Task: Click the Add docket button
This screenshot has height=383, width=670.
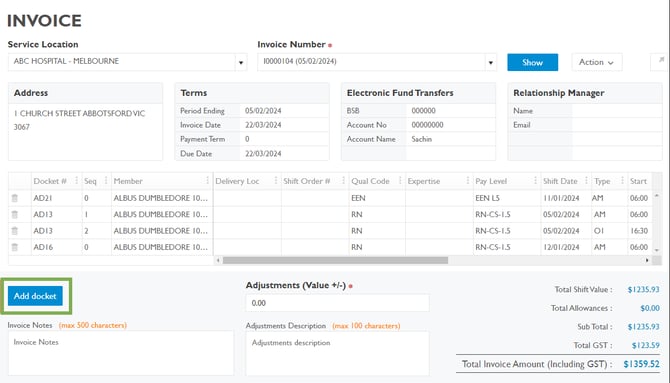Action: click(35, 296)
